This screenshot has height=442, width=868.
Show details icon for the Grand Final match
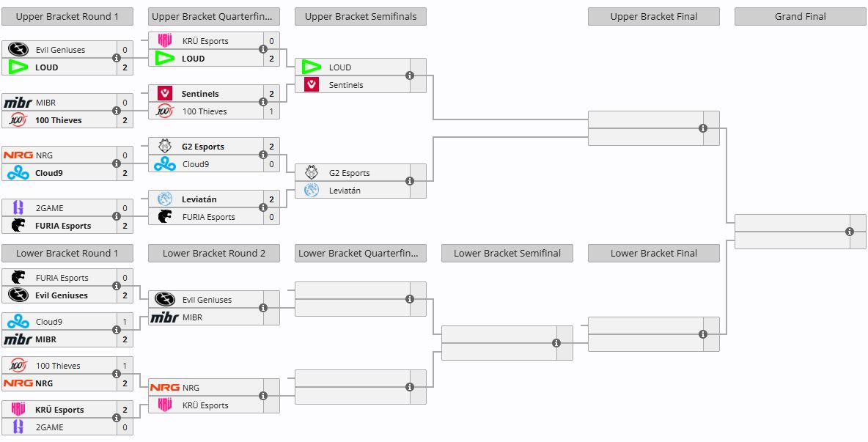click(x=850, y=232)
